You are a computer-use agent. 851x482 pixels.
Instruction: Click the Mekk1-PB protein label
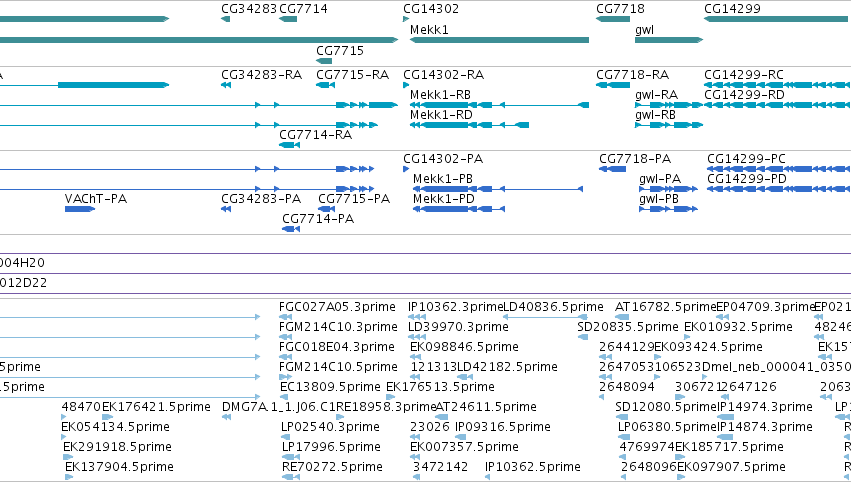(443, 179)
